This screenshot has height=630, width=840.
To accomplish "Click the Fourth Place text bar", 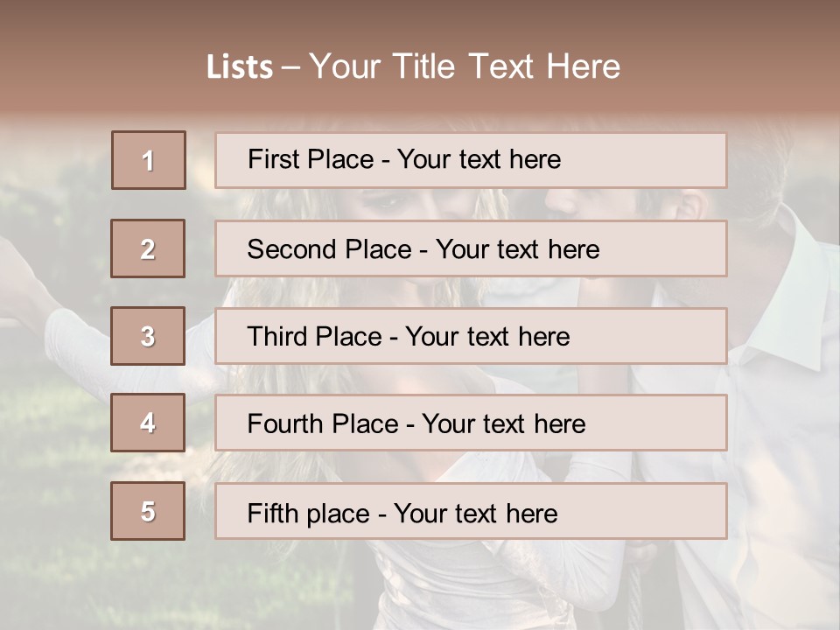I will tap(471, 423).
